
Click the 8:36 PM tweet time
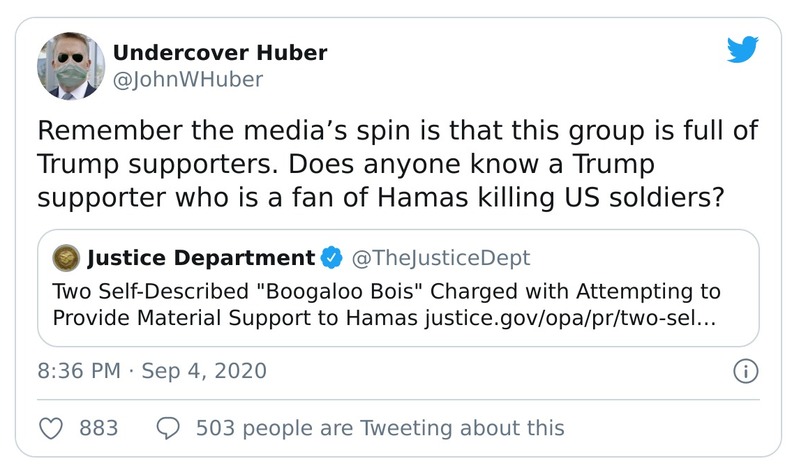click(x=76, y=371)
